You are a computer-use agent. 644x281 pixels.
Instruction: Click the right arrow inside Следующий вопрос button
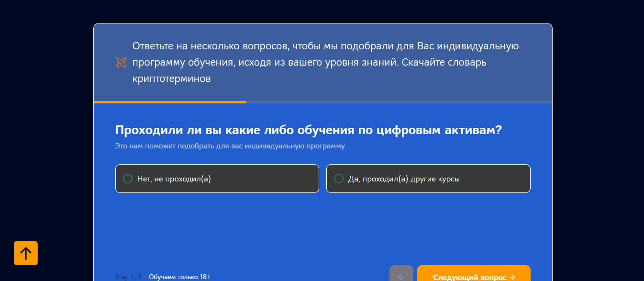point(512,277)
